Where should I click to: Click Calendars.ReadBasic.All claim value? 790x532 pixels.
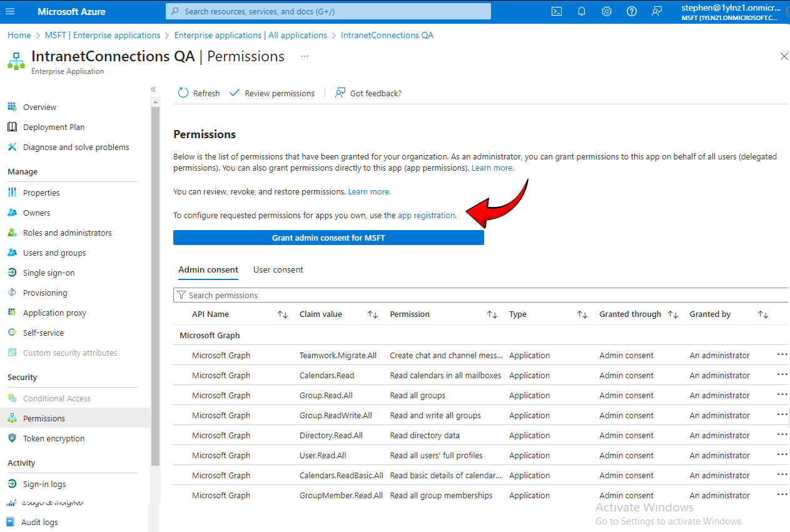(341, 475)
